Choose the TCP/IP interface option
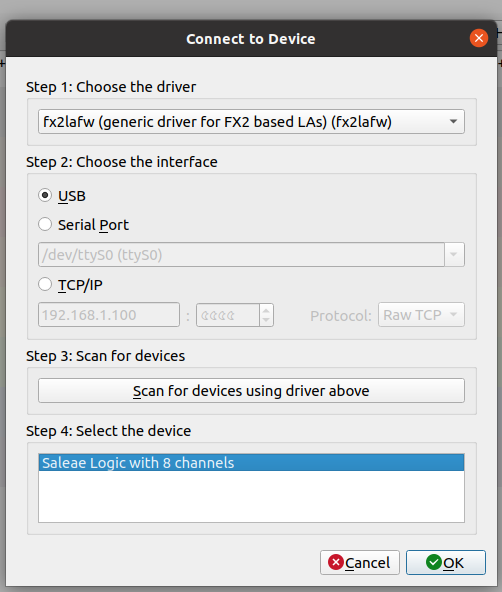Viewport: 502px width, 592px height. 45,284
